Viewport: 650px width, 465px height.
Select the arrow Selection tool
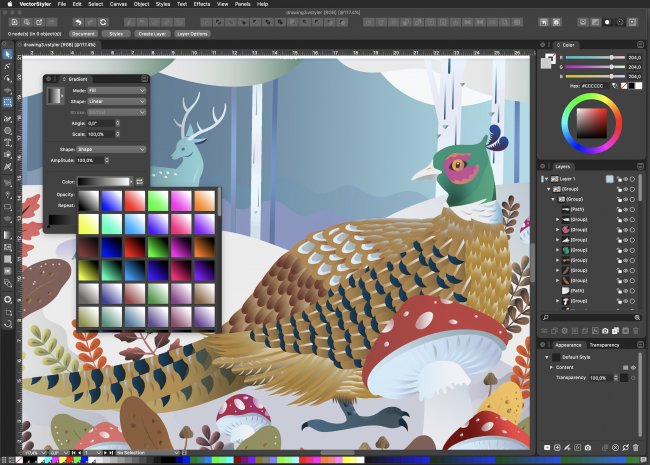8,53
